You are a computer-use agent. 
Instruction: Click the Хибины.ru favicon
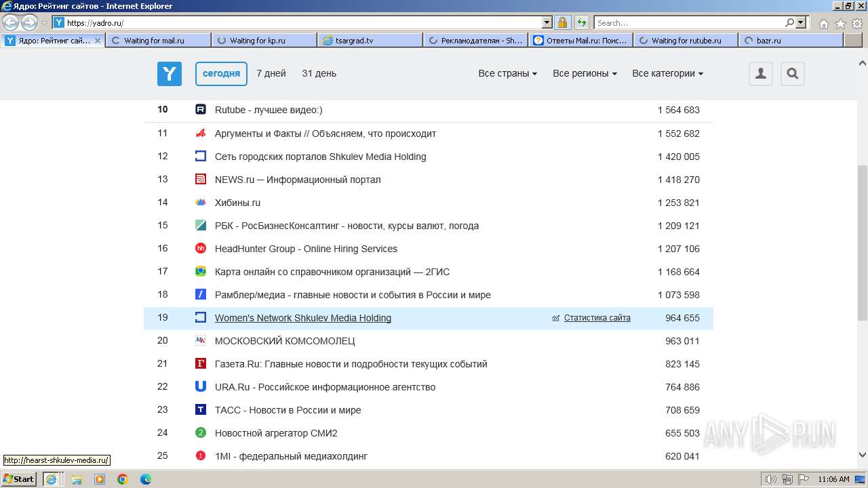pyautogui.click(x=200, y=203)
